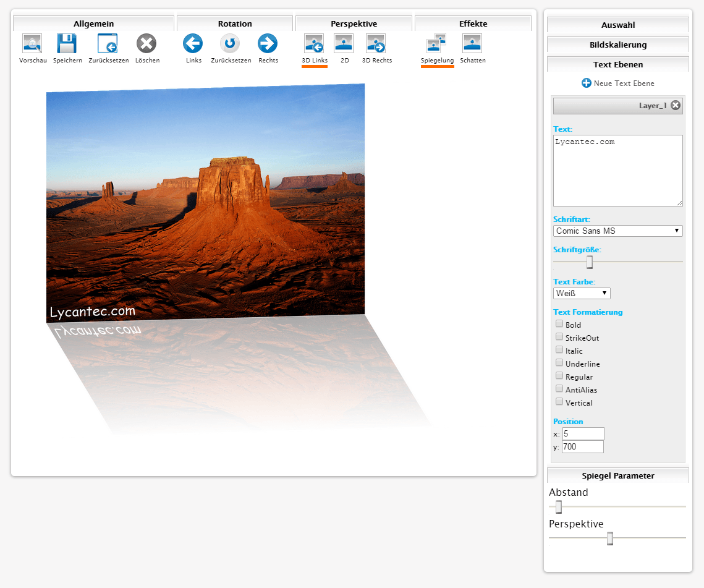This screenshot has height=588, width=704.
Task: Rotate image with the Rechts arrow
Action: pos(268,43)
